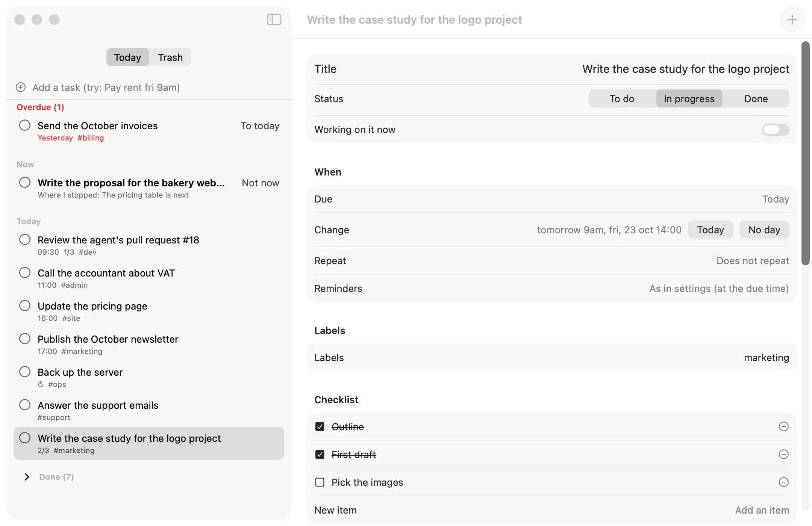Select the In progress status
Screen dimensions: 812x526
pyautogui.click(x=689, y=99)
